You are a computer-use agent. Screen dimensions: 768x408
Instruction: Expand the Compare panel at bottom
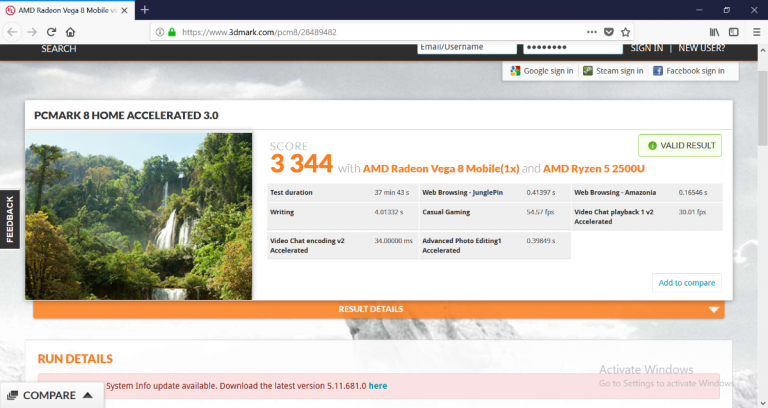tap(52, 395)
